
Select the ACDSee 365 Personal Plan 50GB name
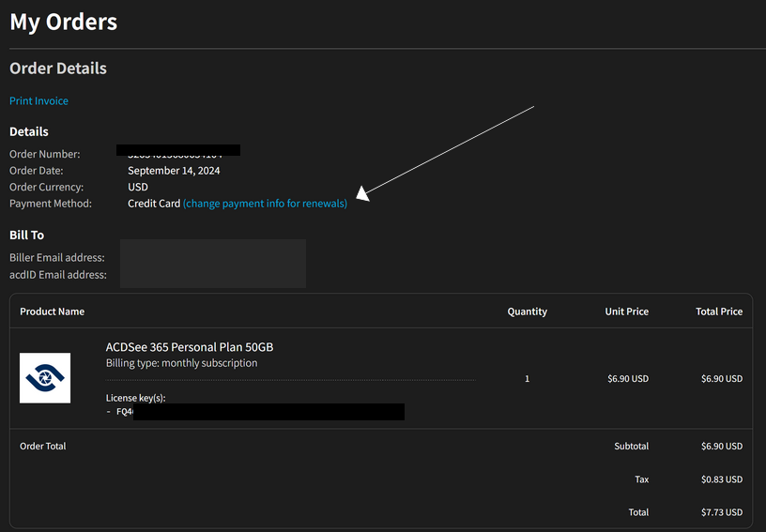(190, 347)
